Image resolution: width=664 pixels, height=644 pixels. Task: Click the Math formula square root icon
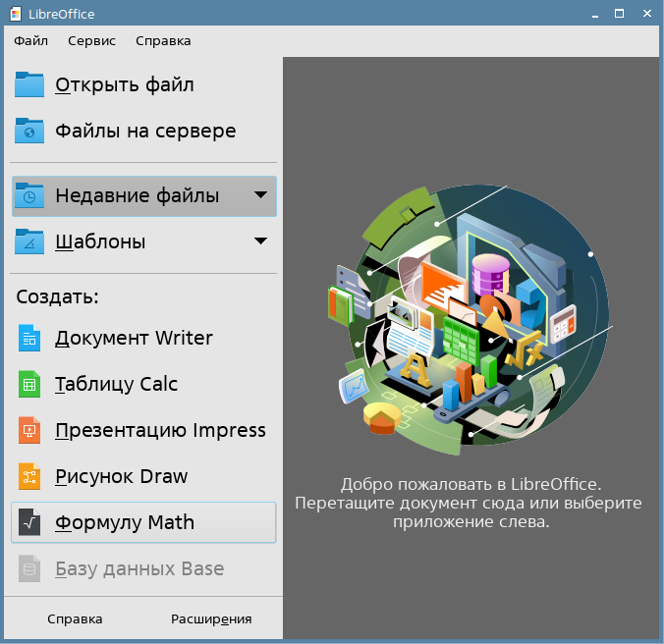(30, 522)
